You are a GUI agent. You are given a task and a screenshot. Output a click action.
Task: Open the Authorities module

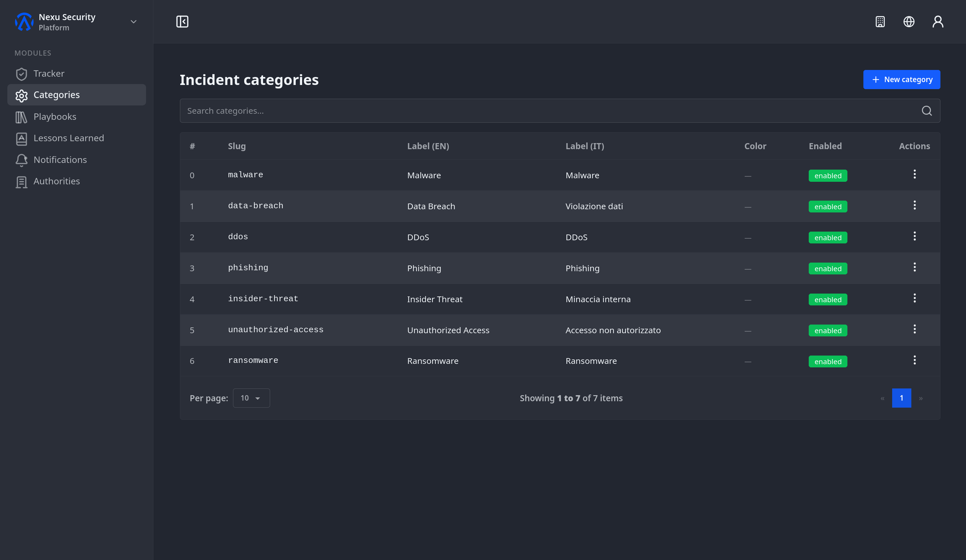(x=77, y=181)
